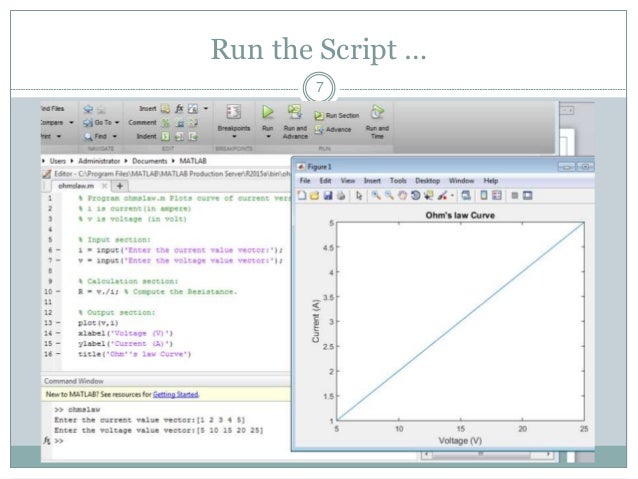Open the Desktop menu in Figure 1
638x479 pixels.
(x=427, y=181)
